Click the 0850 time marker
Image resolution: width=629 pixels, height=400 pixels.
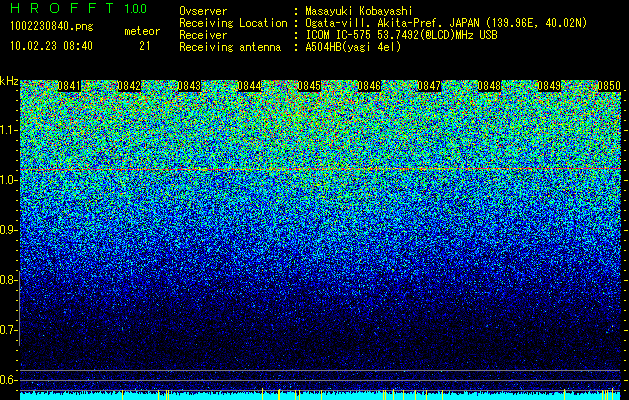609,86
